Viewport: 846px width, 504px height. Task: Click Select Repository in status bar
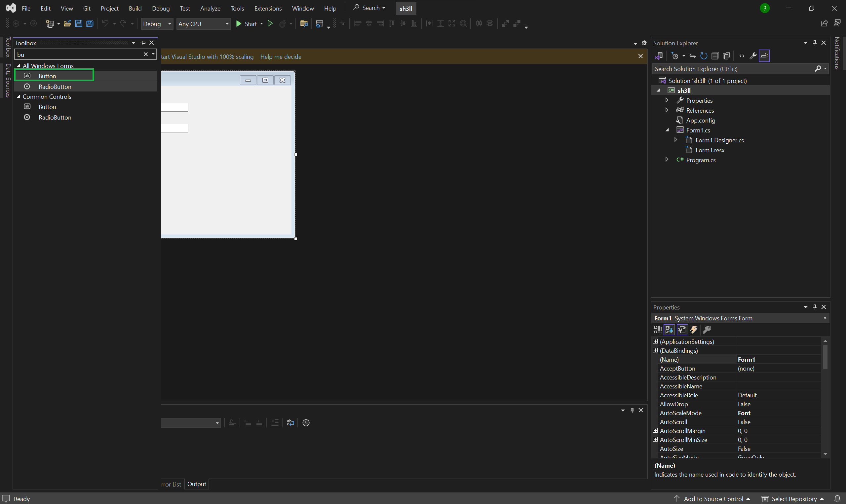[793, 499]
